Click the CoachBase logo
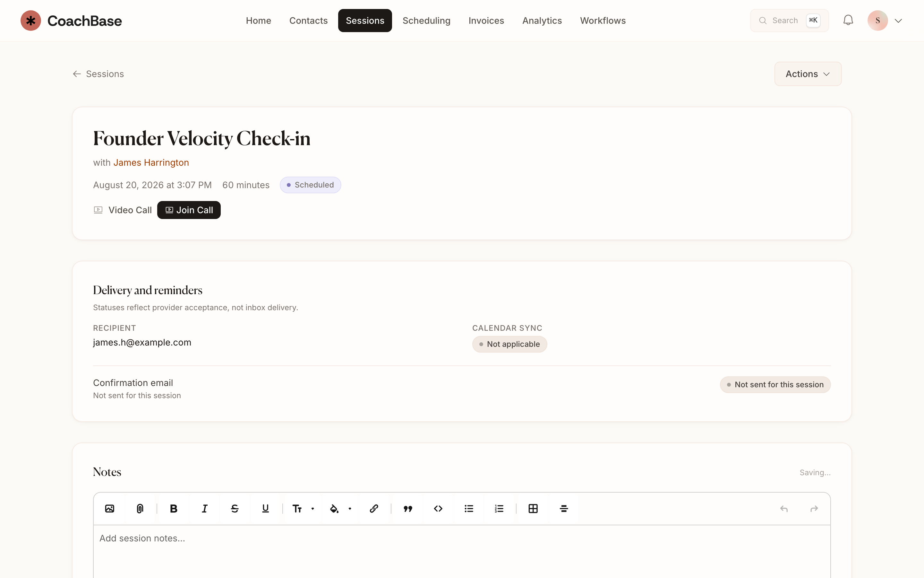This screenshot has width=924, height=578. pyautogui.click(x=71, y=21)
